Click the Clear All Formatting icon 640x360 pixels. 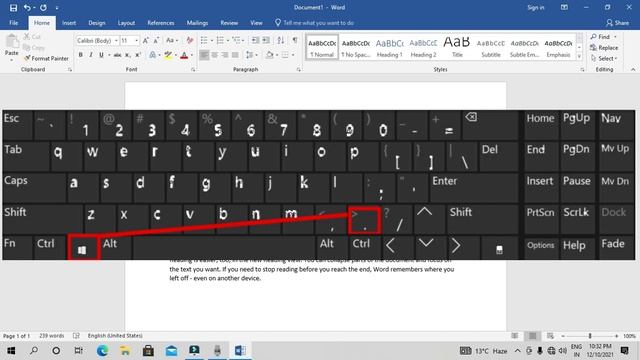[189, 40]
